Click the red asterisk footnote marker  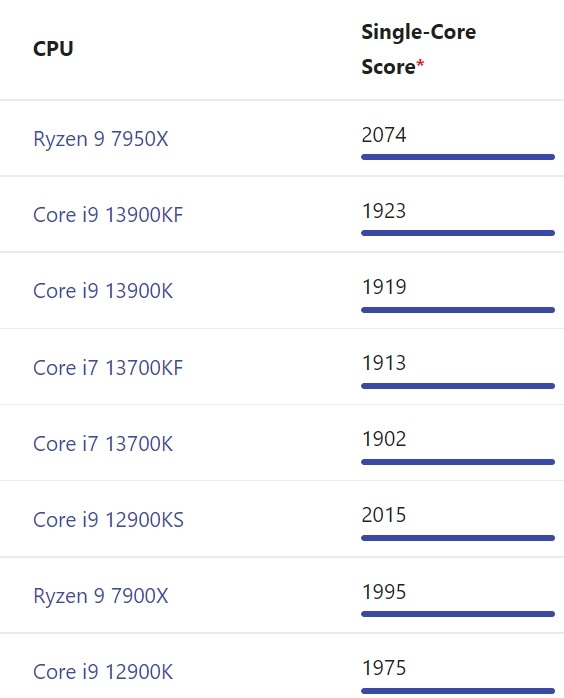(x=420, y=64)
